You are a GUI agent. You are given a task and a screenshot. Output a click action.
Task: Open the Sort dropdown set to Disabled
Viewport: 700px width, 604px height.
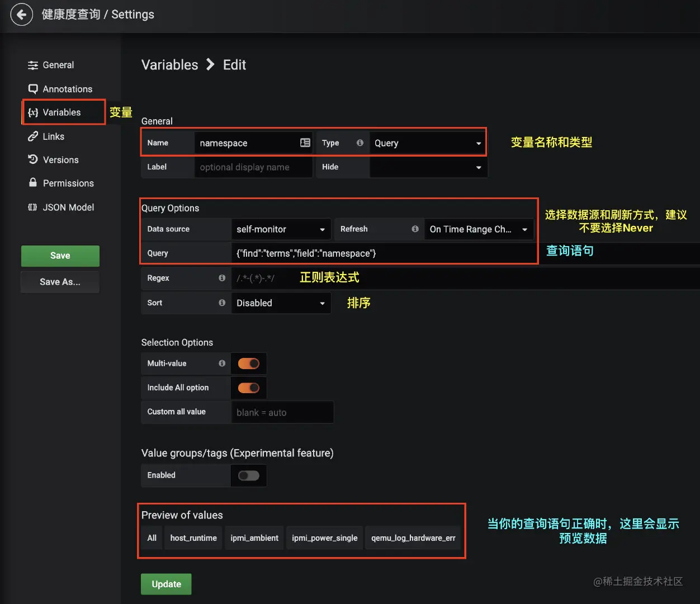tap(281, 303)
